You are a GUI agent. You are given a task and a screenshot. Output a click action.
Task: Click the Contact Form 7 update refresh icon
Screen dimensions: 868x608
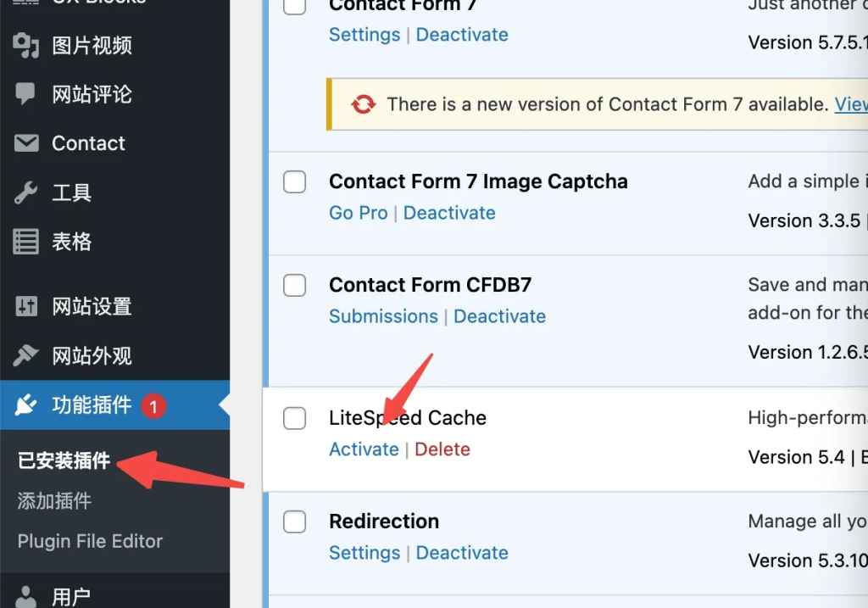tap(363, 104)
